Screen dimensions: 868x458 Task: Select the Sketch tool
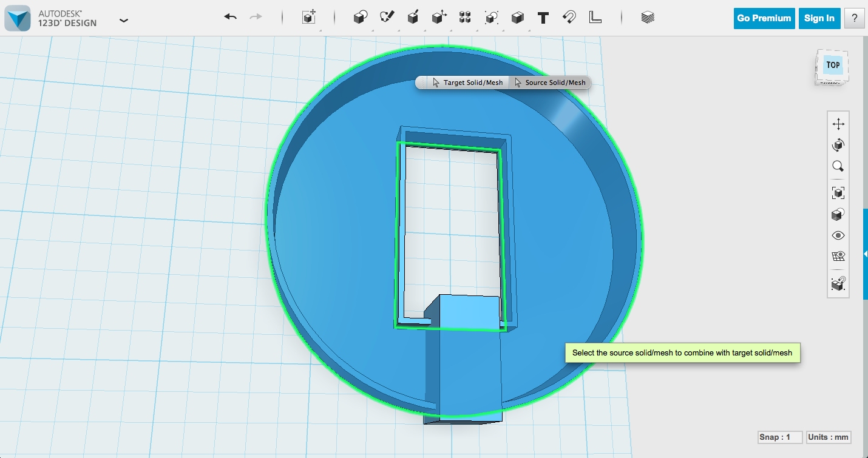(388, 18)
